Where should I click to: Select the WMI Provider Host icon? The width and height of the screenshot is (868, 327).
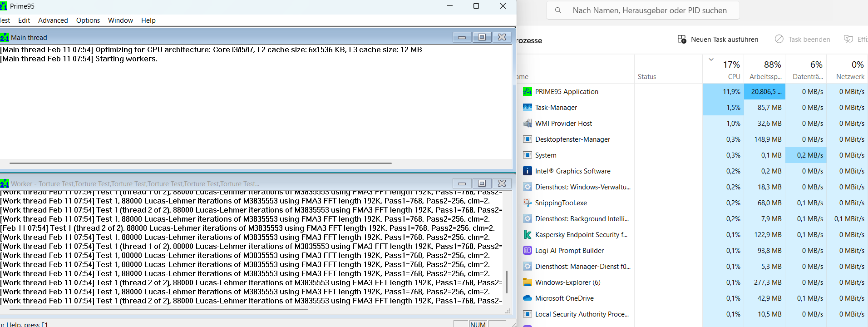(x=528, y=124)
